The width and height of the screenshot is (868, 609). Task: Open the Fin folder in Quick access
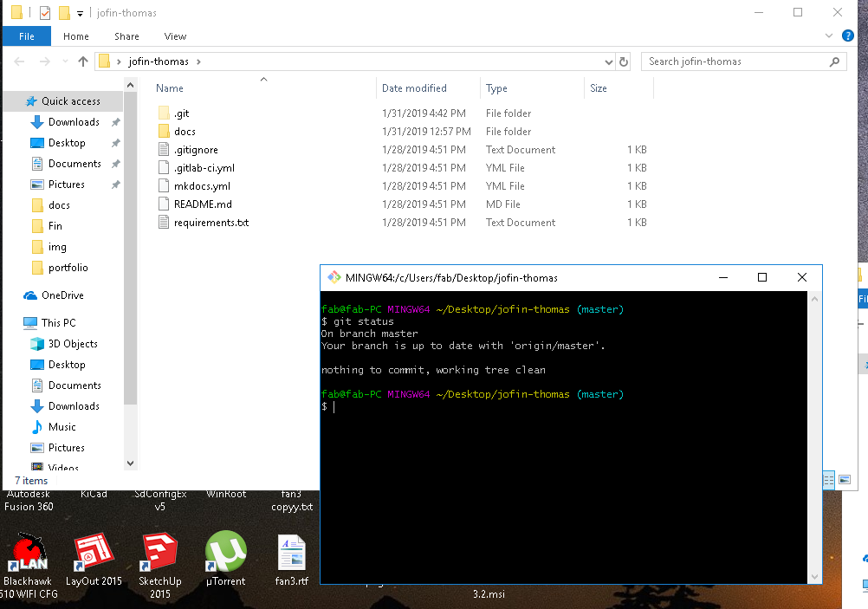tap(47, 226)
